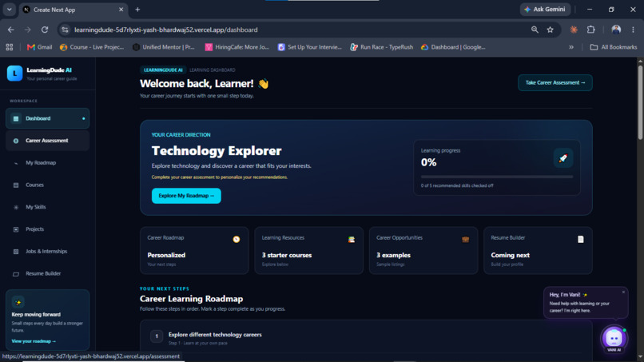This screenshot has width=644, height=362.
Task: Click the books icon on Learning Resources card
Action: coord(351,239)
